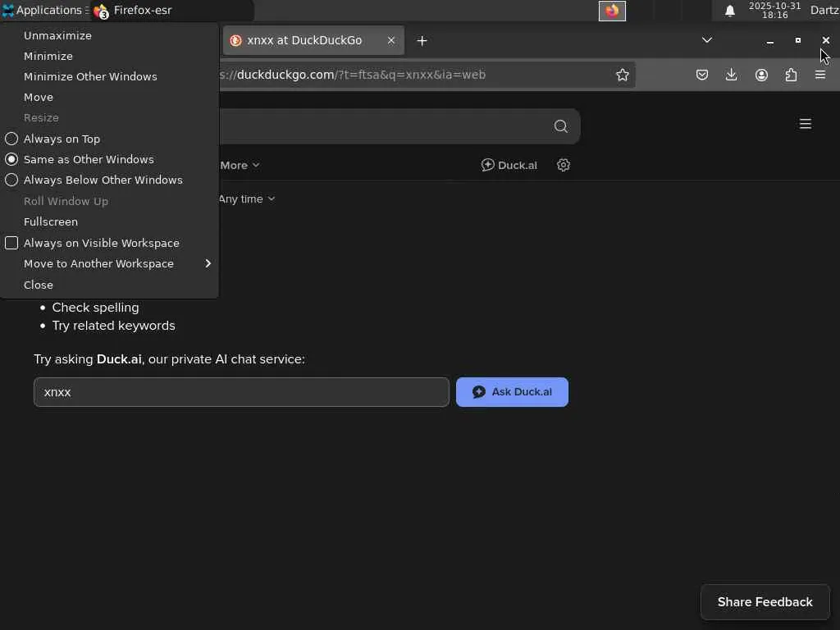Minimize the Firefox window via title bar
Image resolution: width=840 pixels, height=630 pixels.
tap(769, 41)
